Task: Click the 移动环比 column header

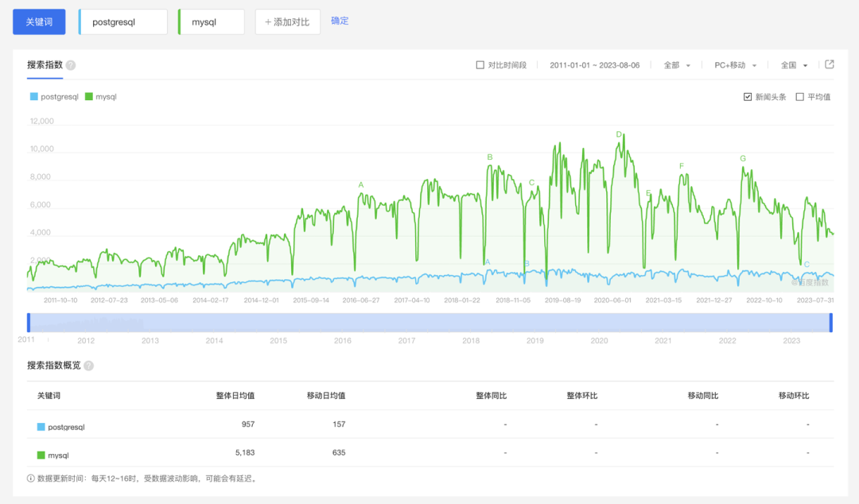Action: tap(794, 396)
